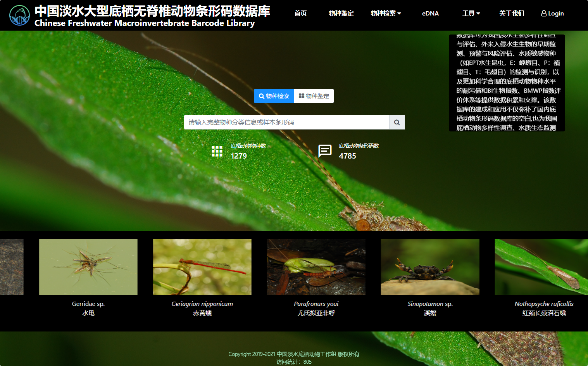Click the 1279 species count value
This screenshot has height=366, width=588.
(x=239, y=156)
